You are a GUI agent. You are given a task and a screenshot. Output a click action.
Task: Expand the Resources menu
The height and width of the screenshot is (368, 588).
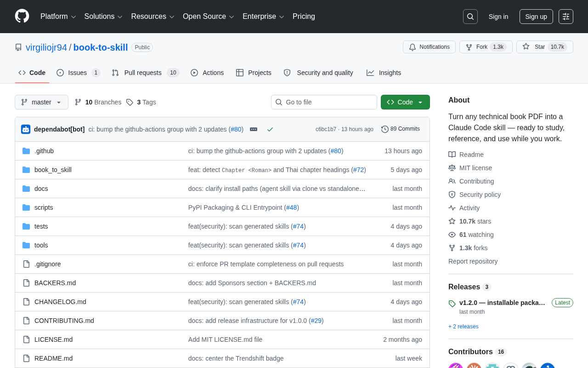click(153, 17)
